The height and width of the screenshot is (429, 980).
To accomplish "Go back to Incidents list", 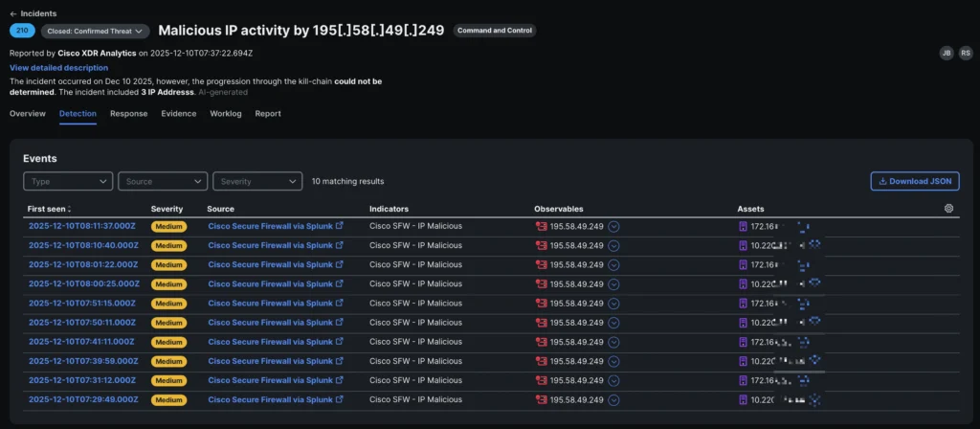I will (x=33, y=13).
